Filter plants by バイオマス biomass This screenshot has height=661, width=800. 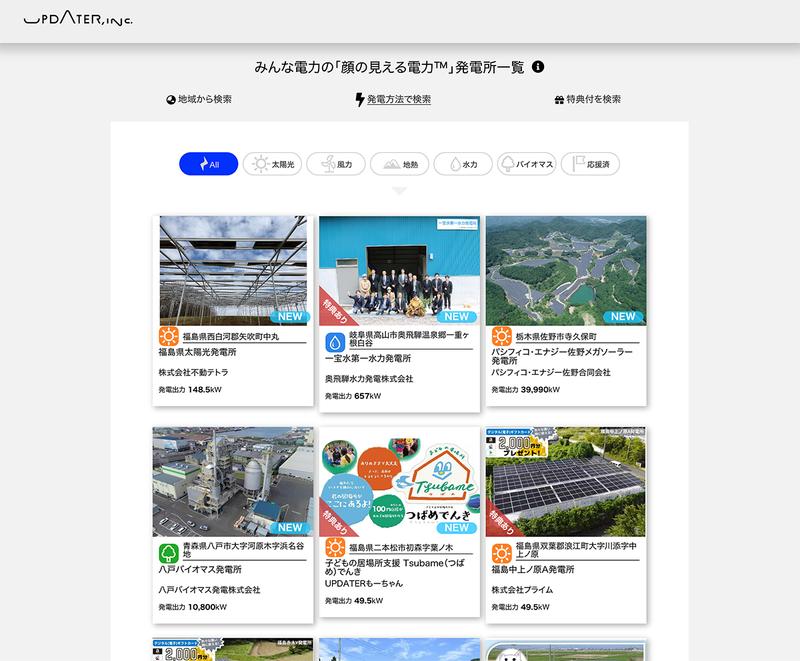point(527,164)
